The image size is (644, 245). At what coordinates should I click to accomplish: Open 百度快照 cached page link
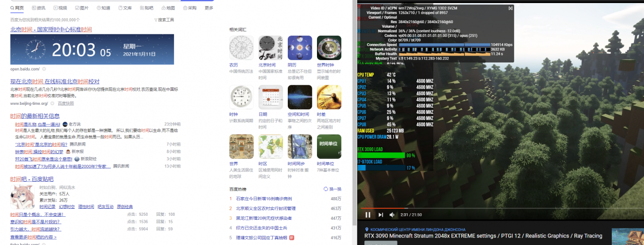click(65, 103)
